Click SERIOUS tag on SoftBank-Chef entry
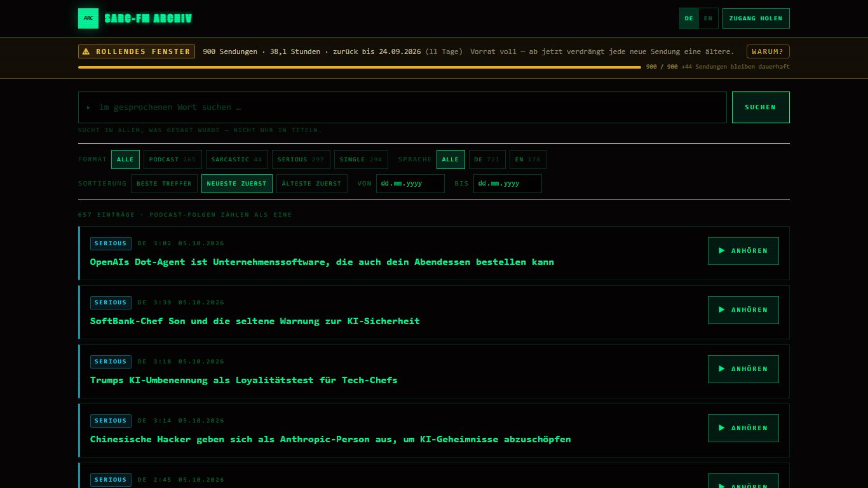 [111, 302]
